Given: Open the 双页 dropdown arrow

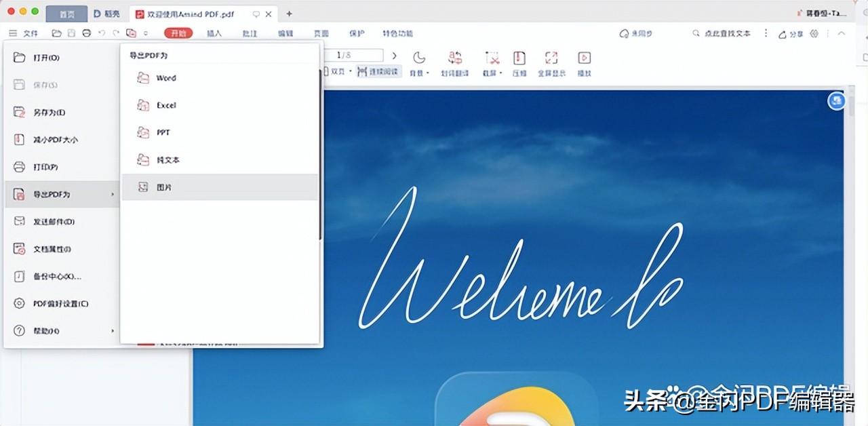Looking at the screenshot, I should pyautogui.click(x=351, y=72).
